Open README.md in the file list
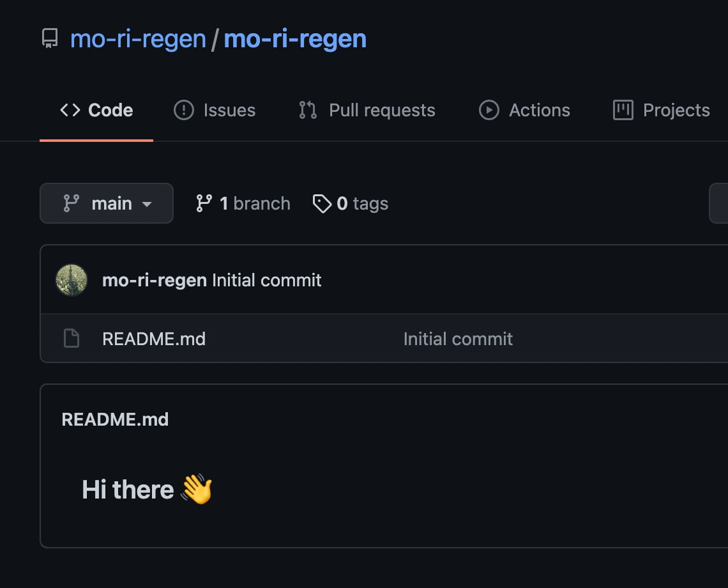 pos(154,339)
